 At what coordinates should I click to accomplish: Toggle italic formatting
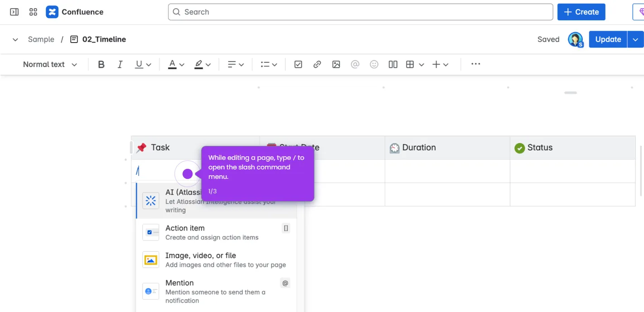[120, 65]
